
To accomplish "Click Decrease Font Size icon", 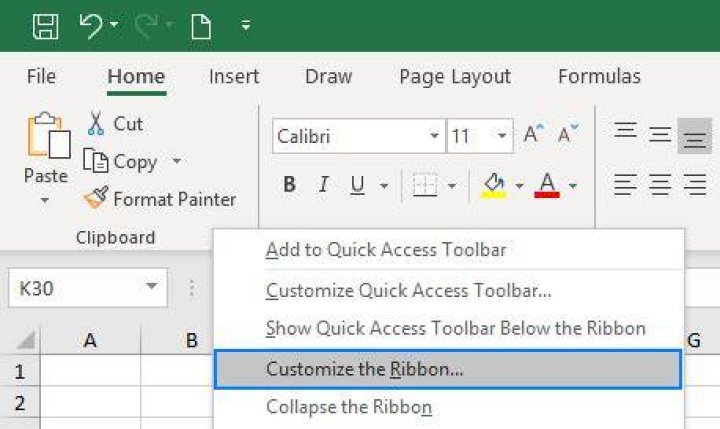I will [x=568, y=134].
